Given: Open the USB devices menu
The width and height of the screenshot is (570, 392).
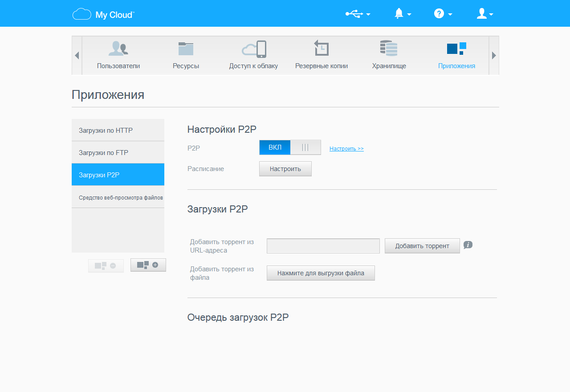Looking at the screenshot, I should pos(358,14).
